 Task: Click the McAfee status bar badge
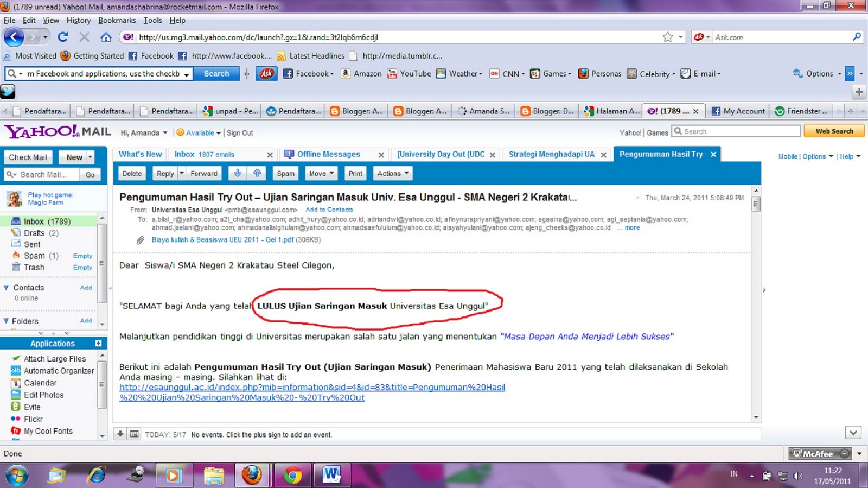tap(820, 453)
